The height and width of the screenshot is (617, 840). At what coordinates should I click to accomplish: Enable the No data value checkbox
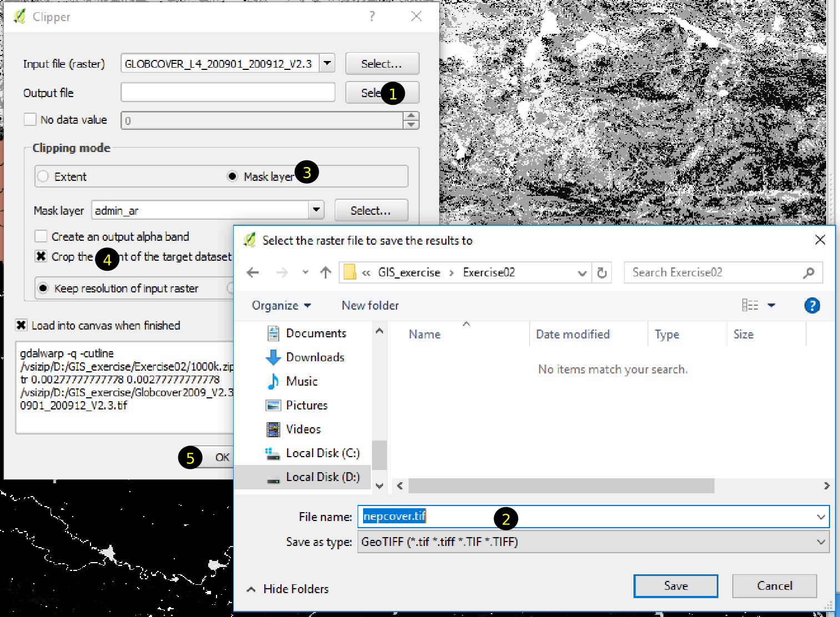click(31, 120)
